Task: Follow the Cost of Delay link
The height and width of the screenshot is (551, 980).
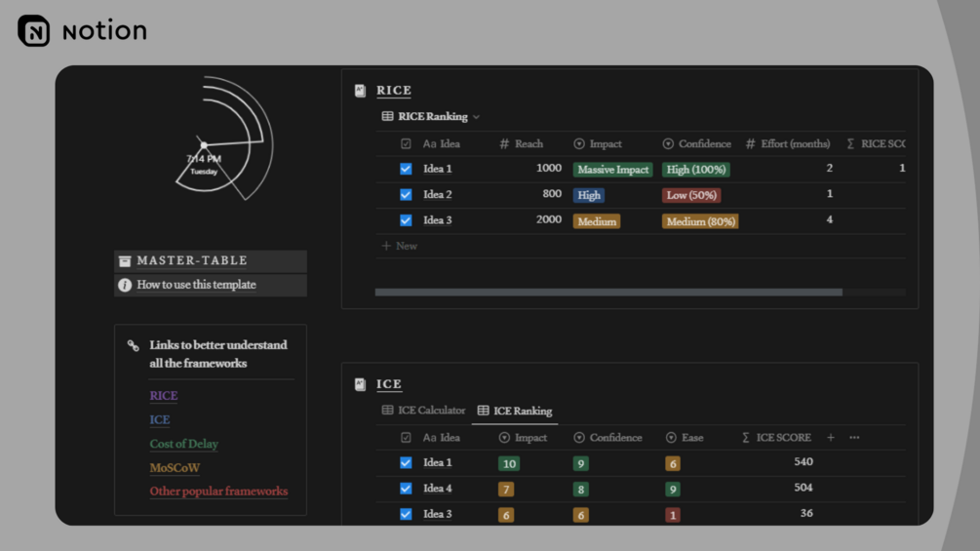Action: click(x=183, y=444)
